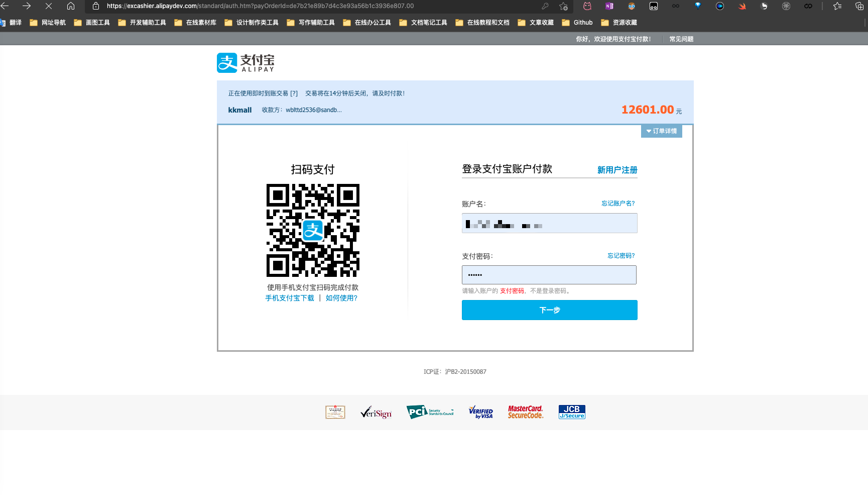Click the VeriSign badge
This screenshot has width=868, height=504.
(376, 413)
